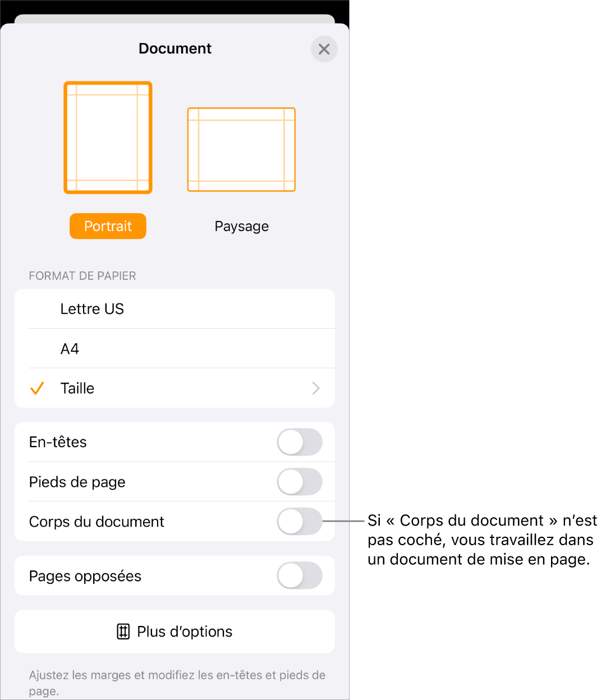Viewport: 606px width, 700px height.
Task: Select Lettre US paper format
Action: point(175,309)
